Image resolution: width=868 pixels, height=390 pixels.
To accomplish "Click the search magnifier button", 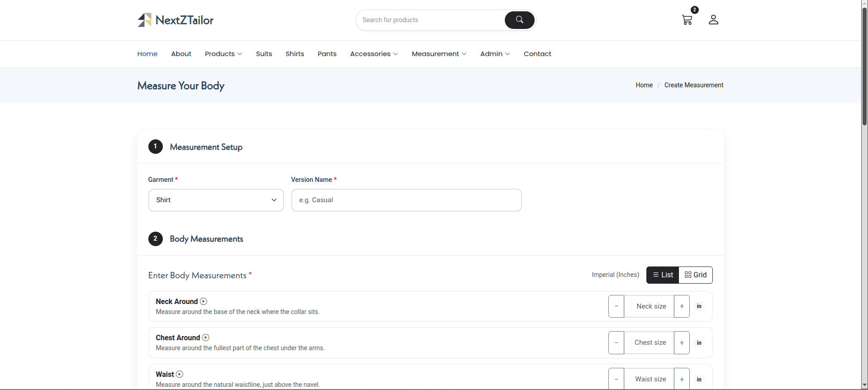I will (x=519, y=20).
